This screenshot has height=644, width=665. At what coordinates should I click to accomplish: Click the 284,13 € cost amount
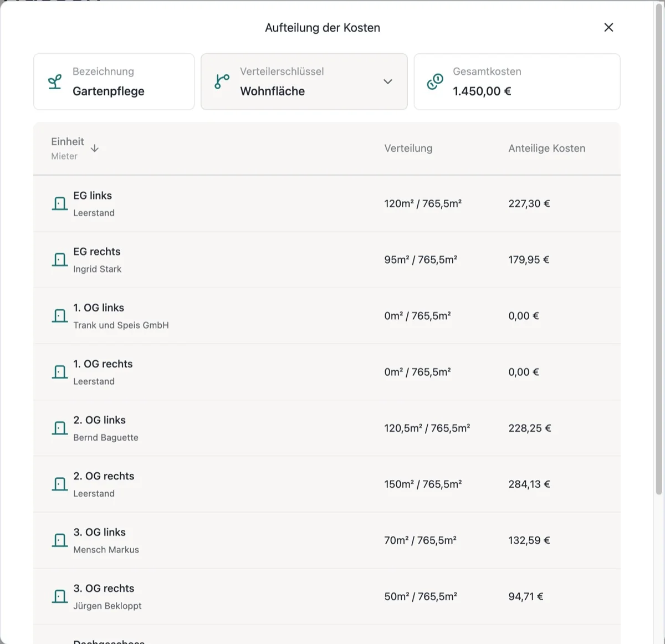(529, 484)
